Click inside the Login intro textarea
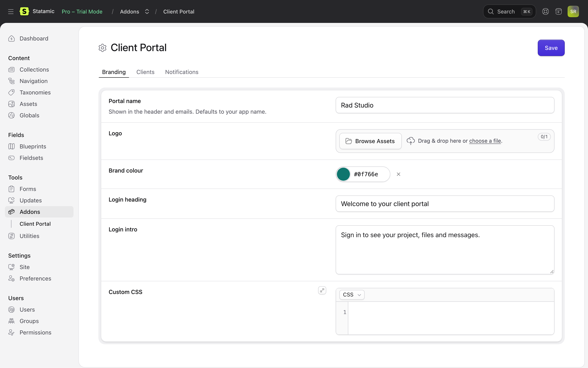Screen dimensions: 588x368 [x=445, y=250]
